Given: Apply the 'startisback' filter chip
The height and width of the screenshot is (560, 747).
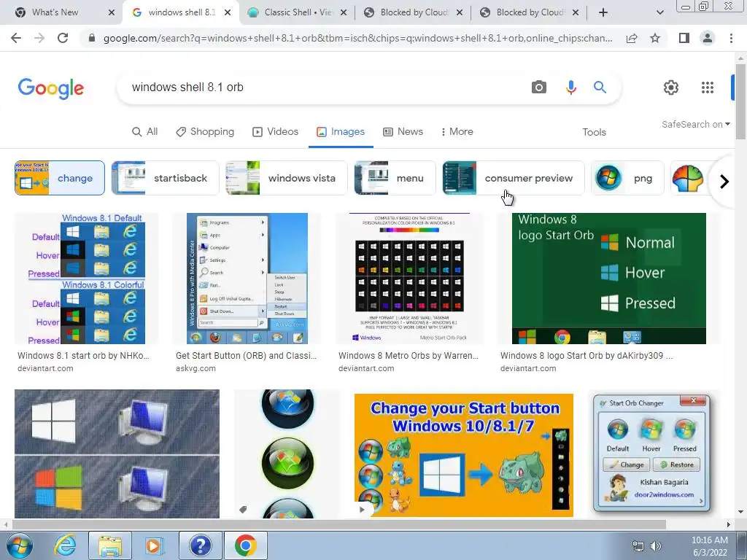Looking at the screenshot, I should 165,178.
